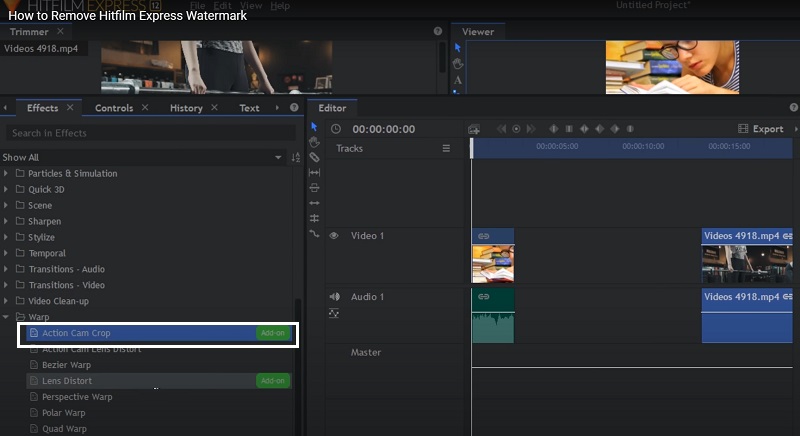Open help for the Effects panel

(x=294, y=107)
